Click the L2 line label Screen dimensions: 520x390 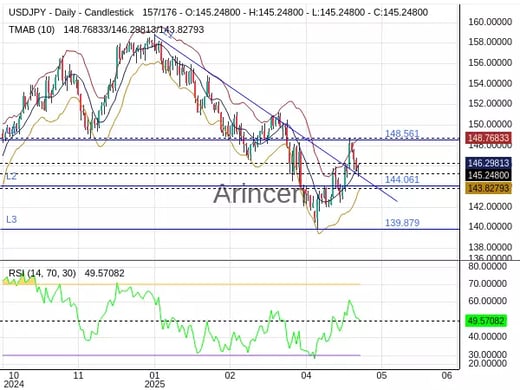coord(11,177)
